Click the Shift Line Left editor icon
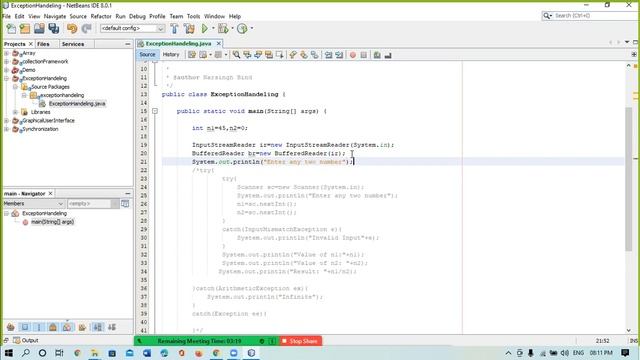Image resolution: width=640 pixels, height=360 pixels. point(329,55)
